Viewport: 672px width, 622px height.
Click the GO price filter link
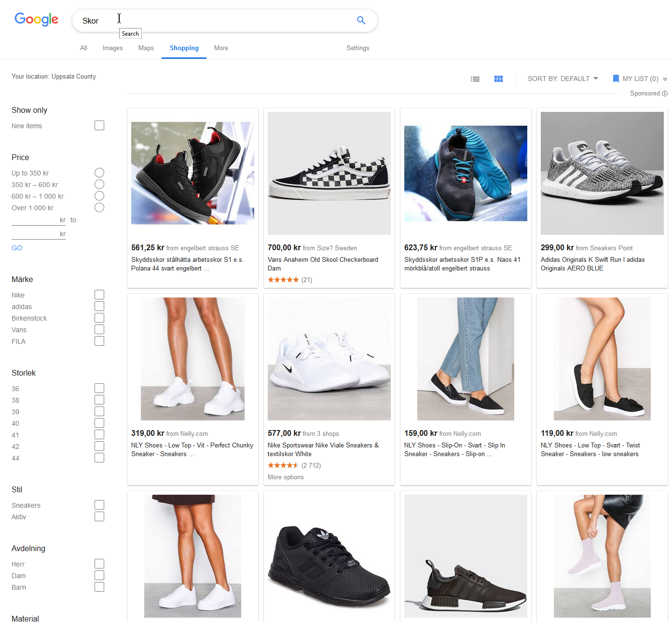click(17, 248)
